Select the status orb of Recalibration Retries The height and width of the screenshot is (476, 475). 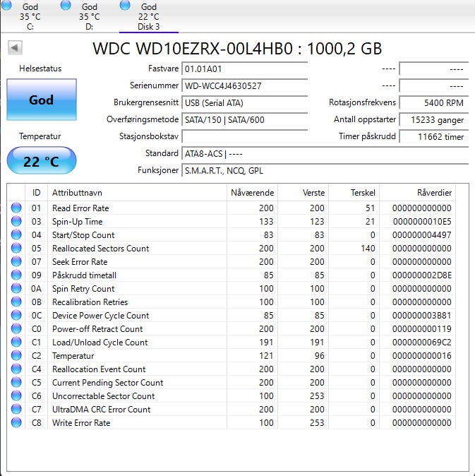pyautogui.click(x=16, y=302)
